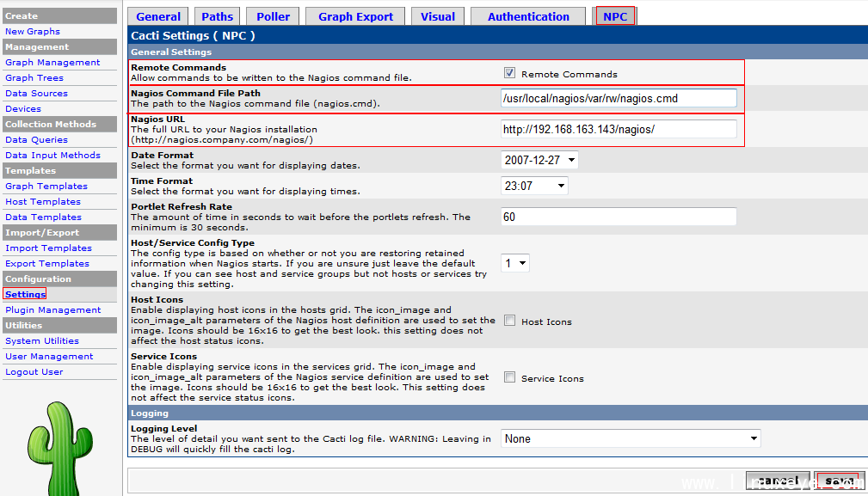Go to Graph Templates

[x=46, y=187]
